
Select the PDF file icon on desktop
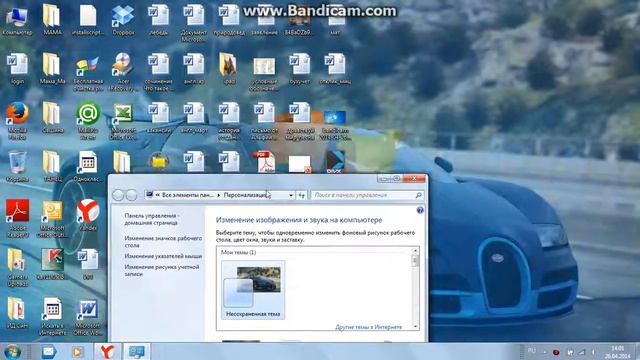264,162
